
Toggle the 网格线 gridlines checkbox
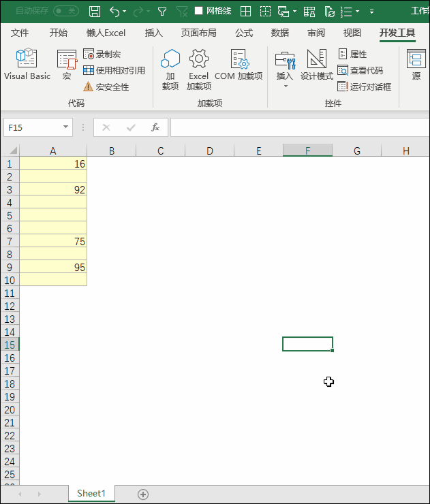click(x=199, y=11)
